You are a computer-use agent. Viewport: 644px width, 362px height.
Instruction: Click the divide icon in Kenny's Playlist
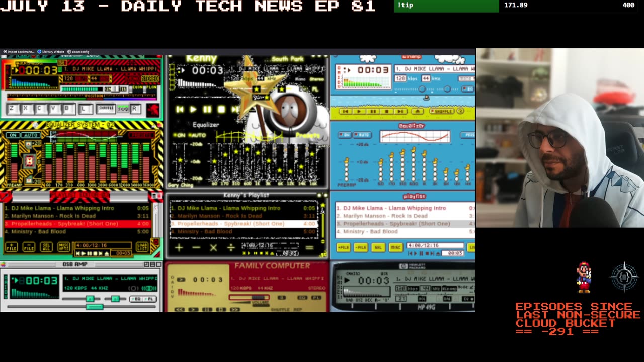point(231,247)
